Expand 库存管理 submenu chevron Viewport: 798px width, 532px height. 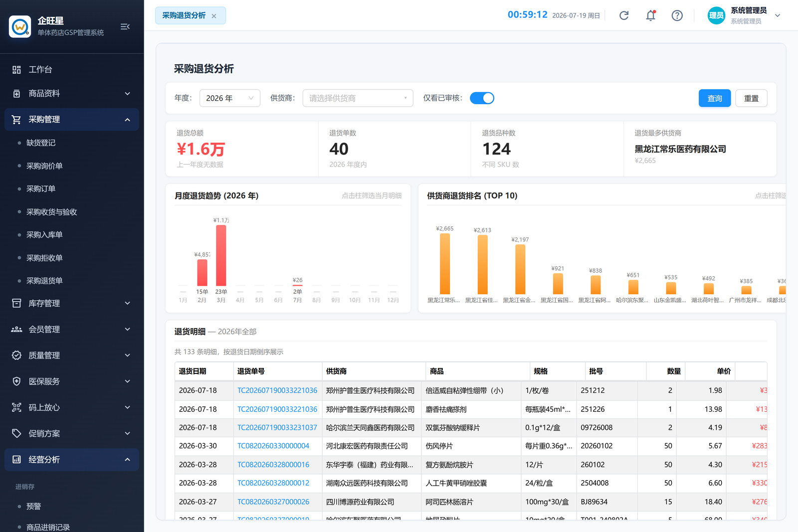coord(127,303)
